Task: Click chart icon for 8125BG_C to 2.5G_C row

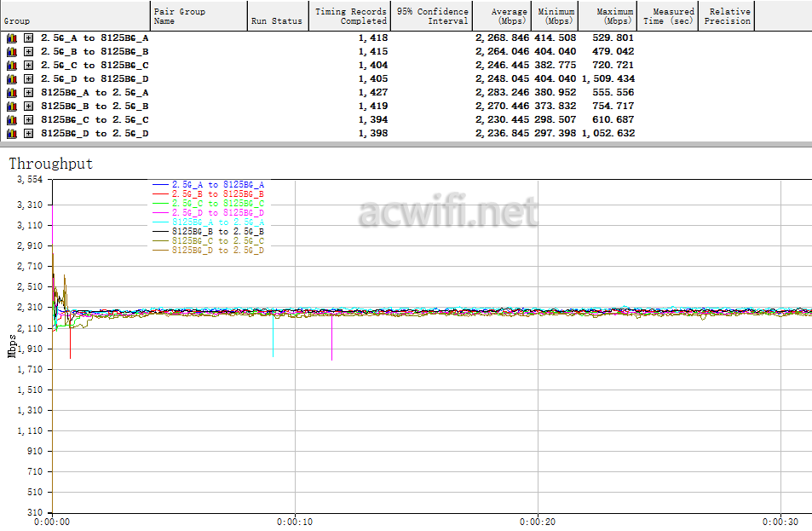Action: tap(12, 119)
